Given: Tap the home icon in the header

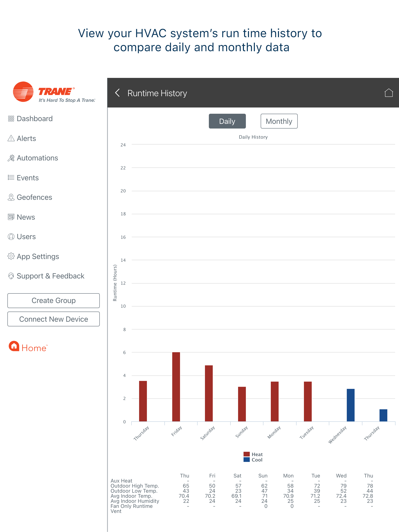Looking at the screenshot, I should click(x=388, y=93).
